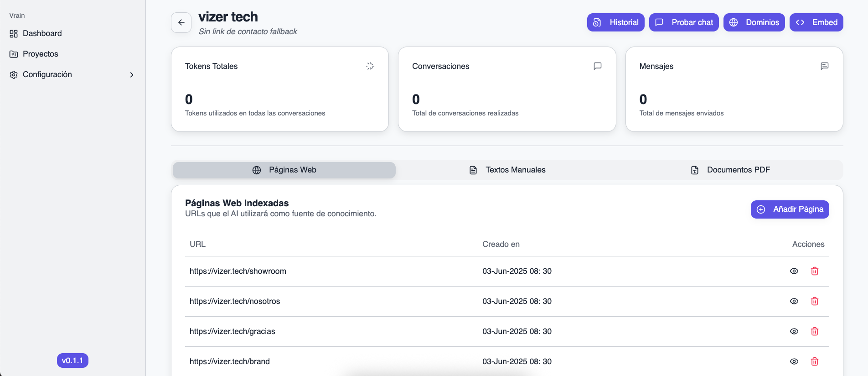Click the created date of the brand row
The height and width of the screenshot is (376, 868).
(x=517, y=361)
